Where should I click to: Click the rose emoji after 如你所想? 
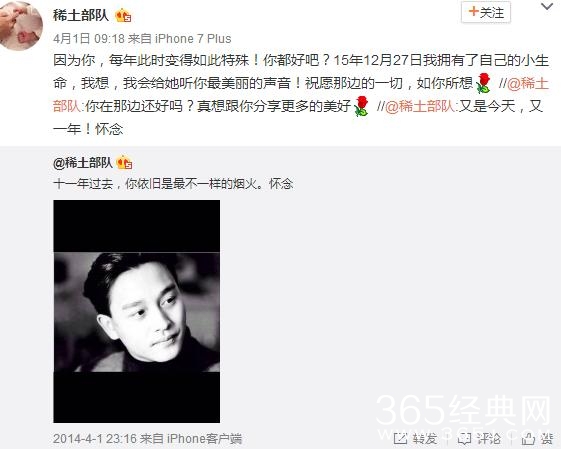(x=483, y=83)
